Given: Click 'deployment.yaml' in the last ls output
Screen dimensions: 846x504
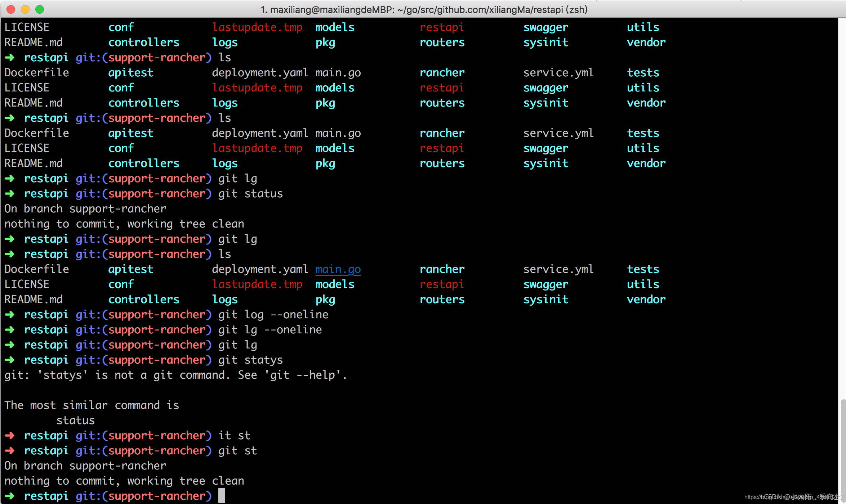Looking at the screenshot, I should (x=260, y=269).
